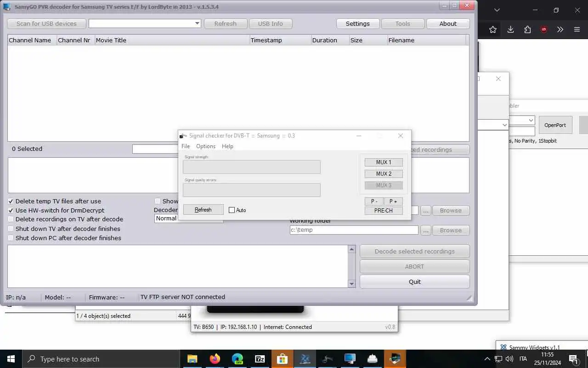Image resolution: width=588 pixels, height=368 pixels.
Task: Click the browser bookmark star icon
Action: click(493, 29)
